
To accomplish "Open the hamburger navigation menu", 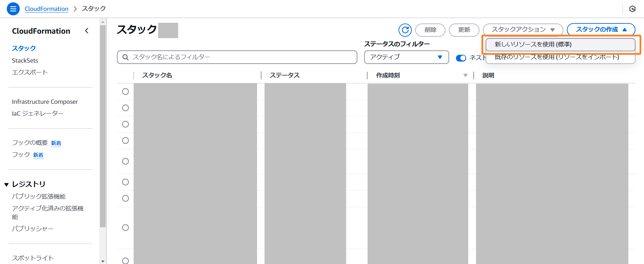I will click(x=13, y=9).
